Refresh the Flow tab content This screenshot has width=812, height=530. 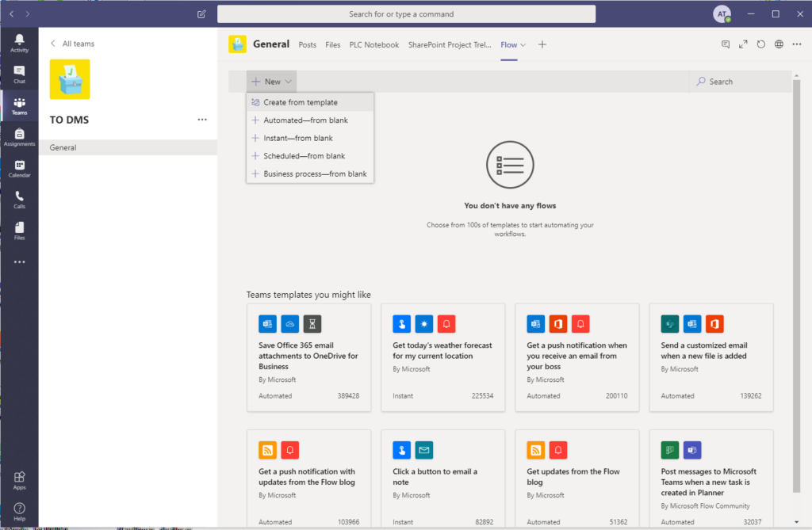tap(760, 44)
